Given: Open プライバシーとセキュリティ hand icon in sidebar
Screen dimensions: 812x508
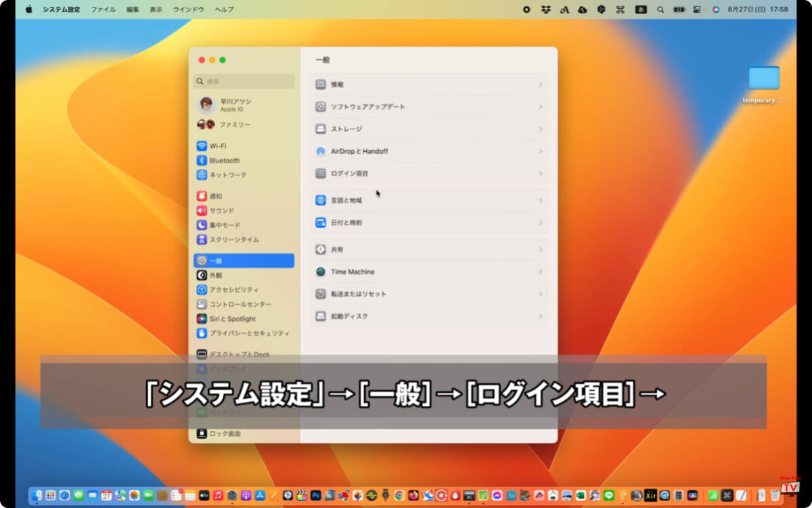Looking at the screenshot, I should pyautogui.click(x=202, y=333).
